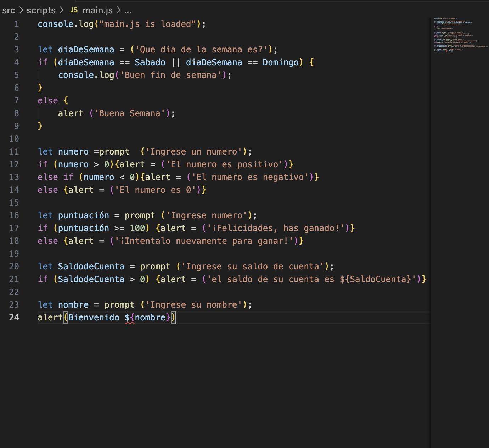Click 'Ingrese su nombre' string
Screen dimensions: 489x448
coord(193,305)
